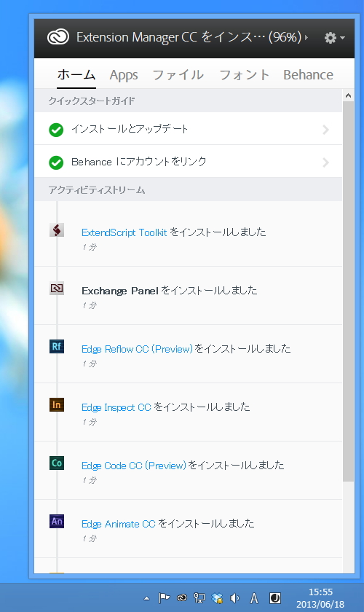Viewport: 364px width, 612px height.
Task: Switch to the ホーム tab
Action: coord(76,74)
